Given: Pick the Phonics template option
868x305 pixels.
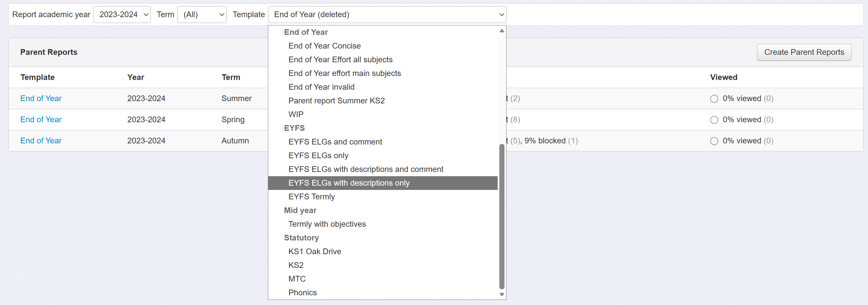Looking at the screenshot, I should click(x=302, y=292).
